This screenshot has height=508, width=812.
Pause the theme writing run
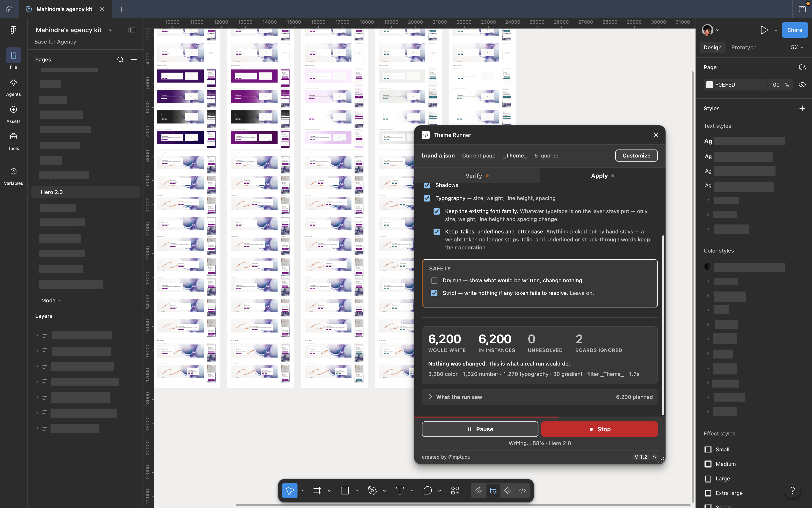click(x=480, y=429)
